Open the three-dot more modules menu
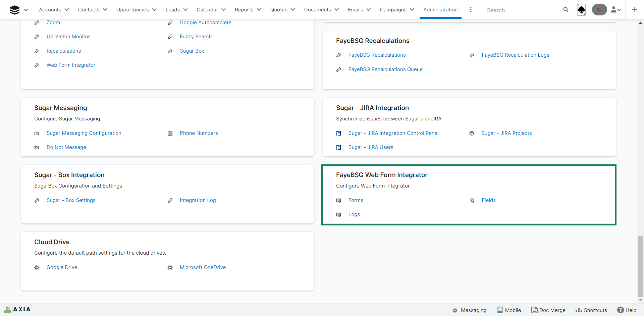Viewport: 644px width, 316px height. pos(471,10)
